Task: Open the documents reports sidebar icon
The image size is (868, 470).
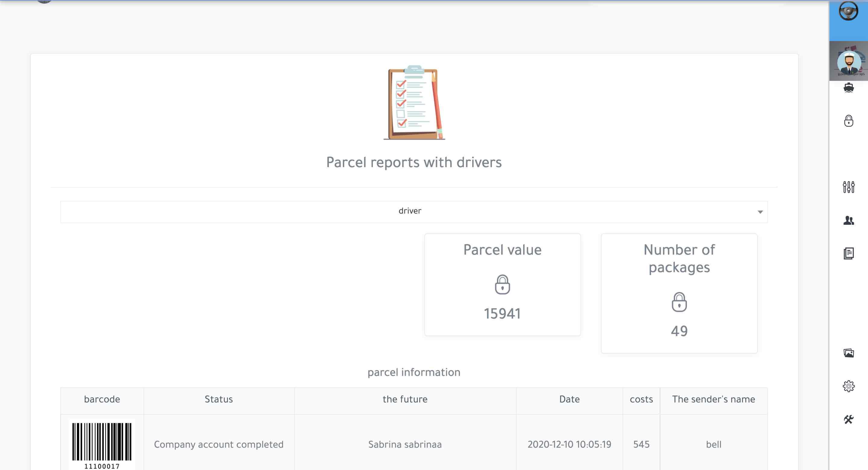Action: (x=848, y=253)
